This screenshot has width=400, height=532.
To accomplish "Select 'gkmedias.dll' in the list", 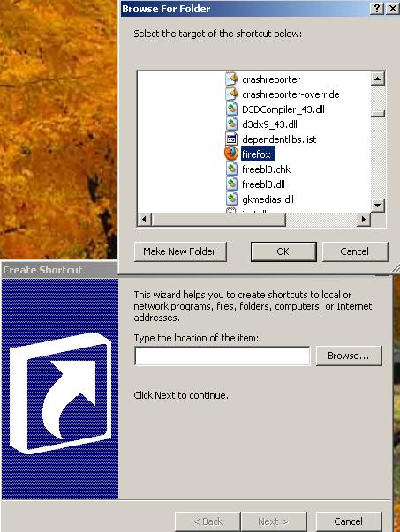I will point(268,199).
